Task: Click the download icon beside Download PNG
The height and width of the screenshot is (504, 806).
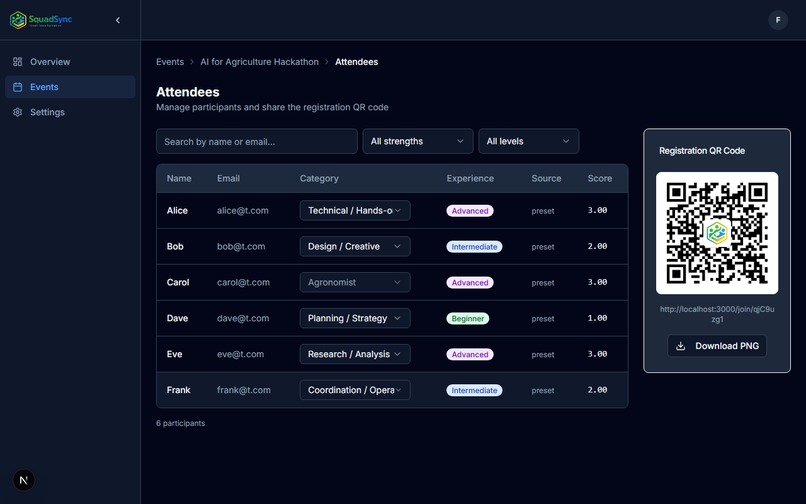Action: pyautogui.click(x=680, y=346)
